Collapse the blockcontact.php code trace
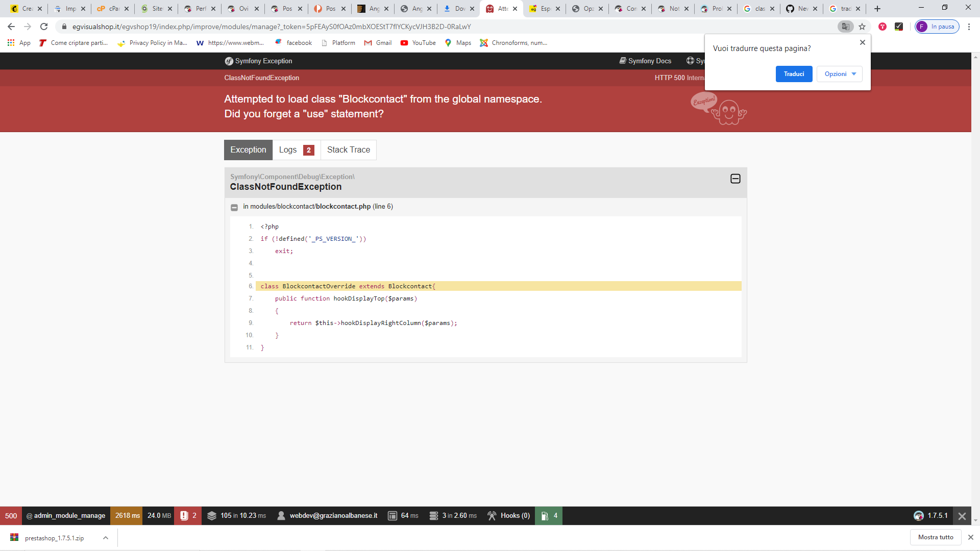Screen dimensions: 980x551 coord(234,207)
